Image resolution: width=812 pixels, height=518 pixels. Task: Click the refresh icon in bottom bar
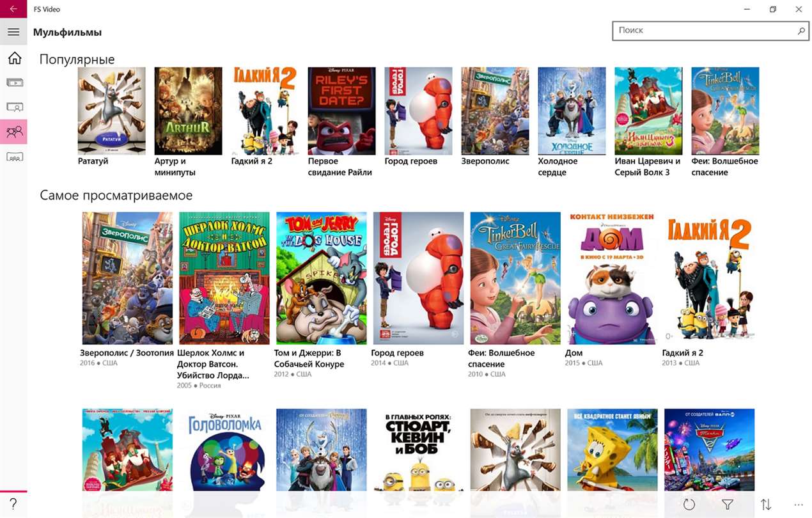click(x=689, y=505)
